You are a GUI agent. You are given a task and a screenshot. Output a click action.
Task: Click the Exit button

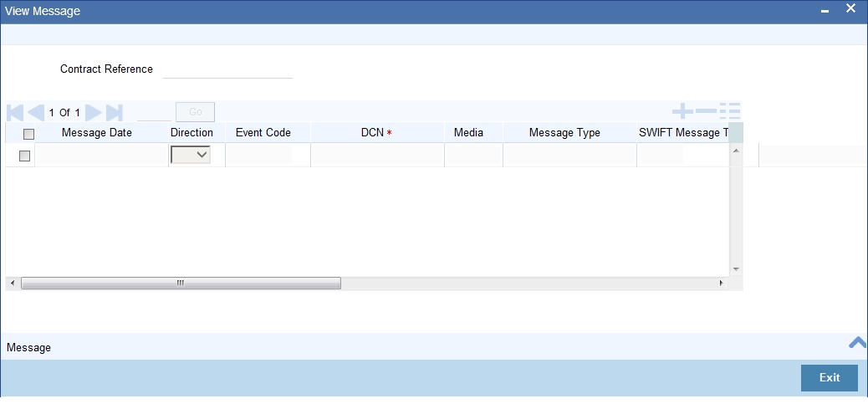point(830,377)
